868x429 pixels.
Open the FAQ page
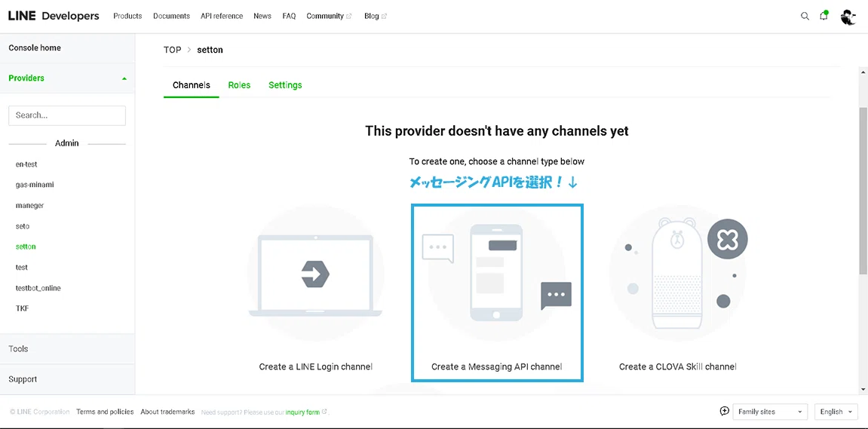289,16
